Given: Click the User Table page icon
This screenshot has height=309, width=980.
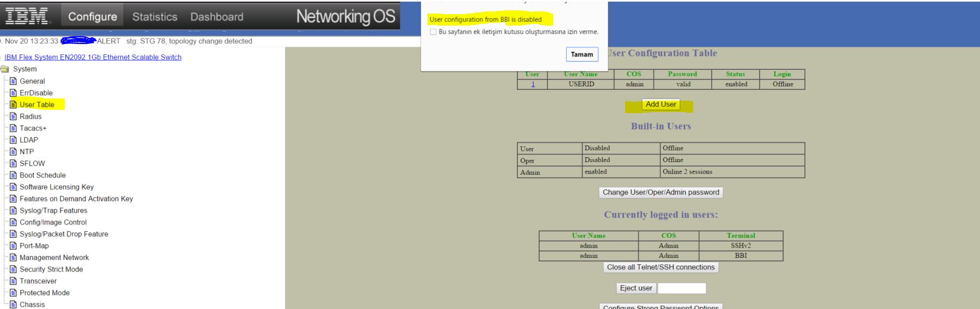Looking at the screenshot, I should tap(14, 104).
